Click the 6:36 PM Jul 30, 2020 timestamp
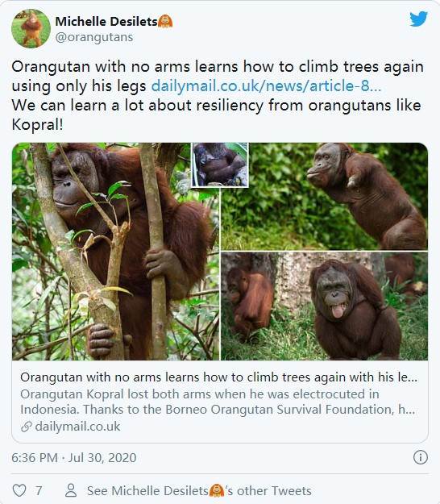The height and width of the screenshot is (504, 440). tap(74, 457)
